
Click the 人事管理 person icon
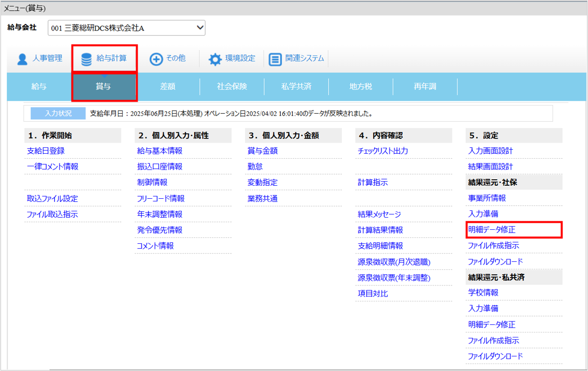click(23, 59)
